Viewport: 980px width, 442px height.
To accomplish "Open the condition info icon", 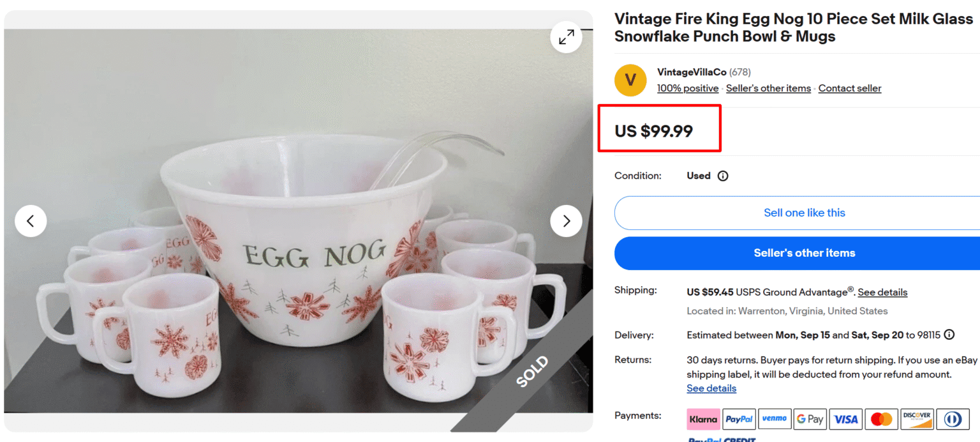I will [723, 176].
